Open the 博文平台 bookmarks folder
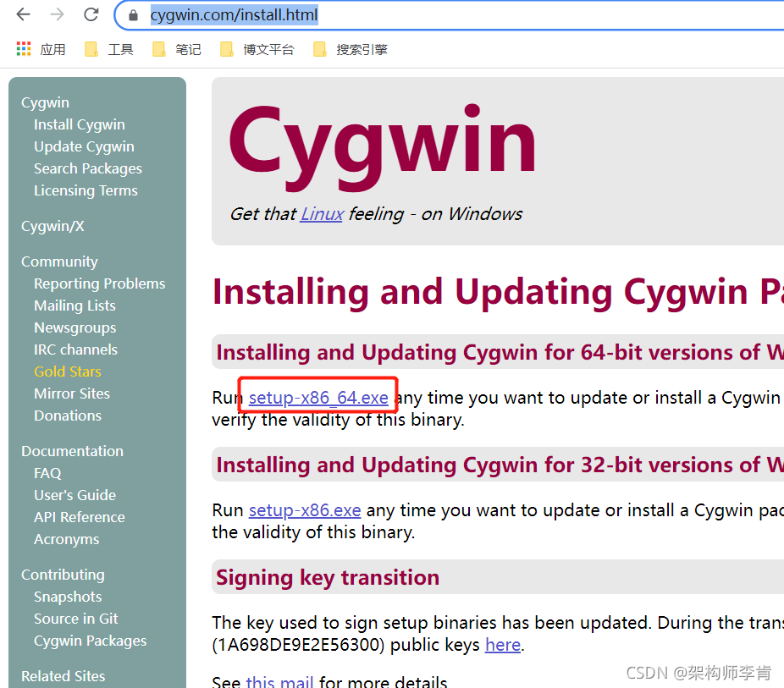 click(x=268, y=48)
